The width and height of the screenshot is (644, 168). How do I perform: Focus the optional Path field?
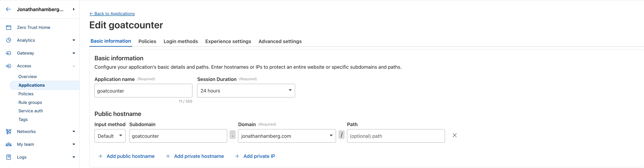click(x=396, y=136)
